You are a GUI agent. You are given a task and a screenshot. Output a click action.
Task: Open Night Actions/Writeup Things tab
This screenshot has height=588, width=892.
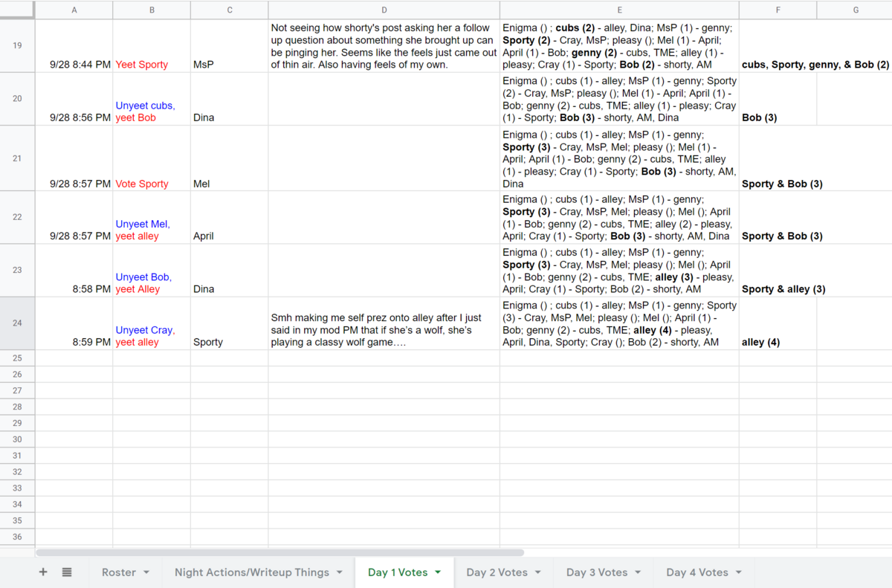(252, 572)
